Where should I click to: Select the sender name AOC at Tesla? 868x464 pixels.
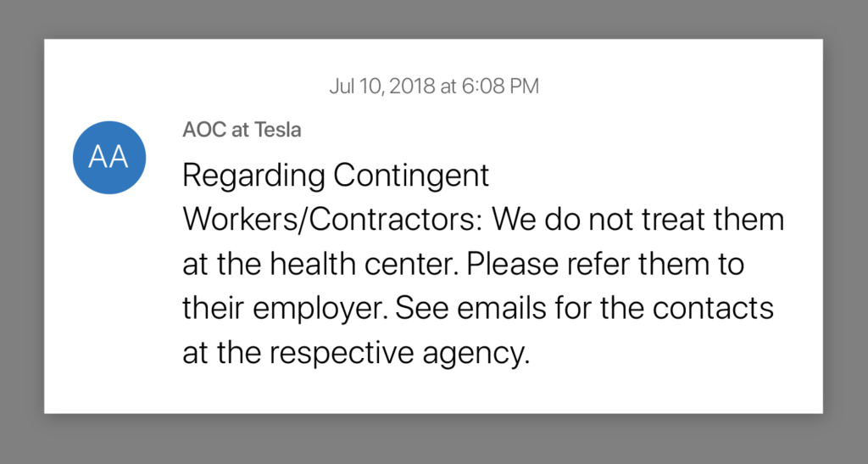coord(242,130)
